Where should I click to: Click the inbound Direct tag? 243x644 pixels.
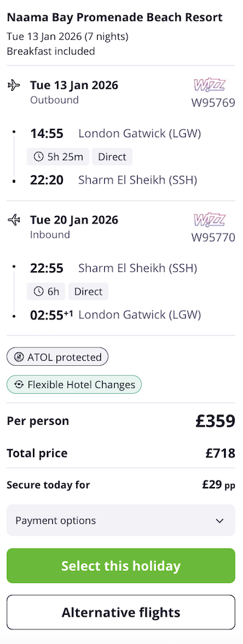tap(88, 292)
